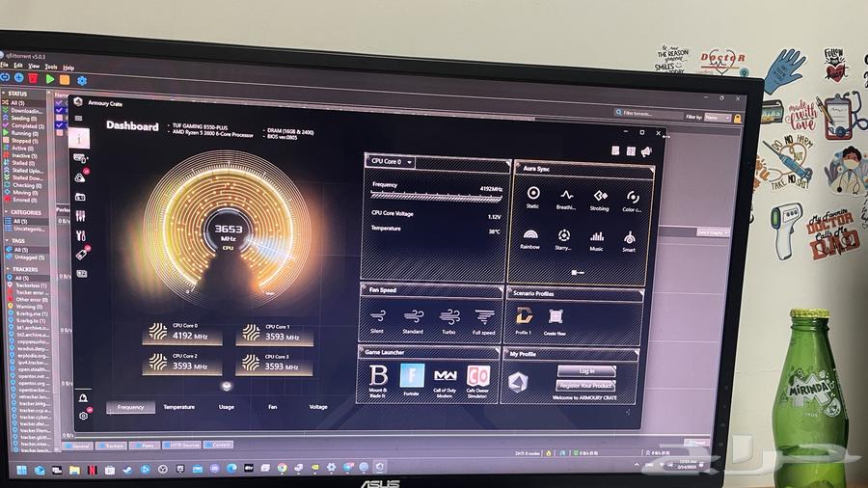Select Stopped (5) status filter
This screenshot has height=488, width=868.
coord(21,141)
